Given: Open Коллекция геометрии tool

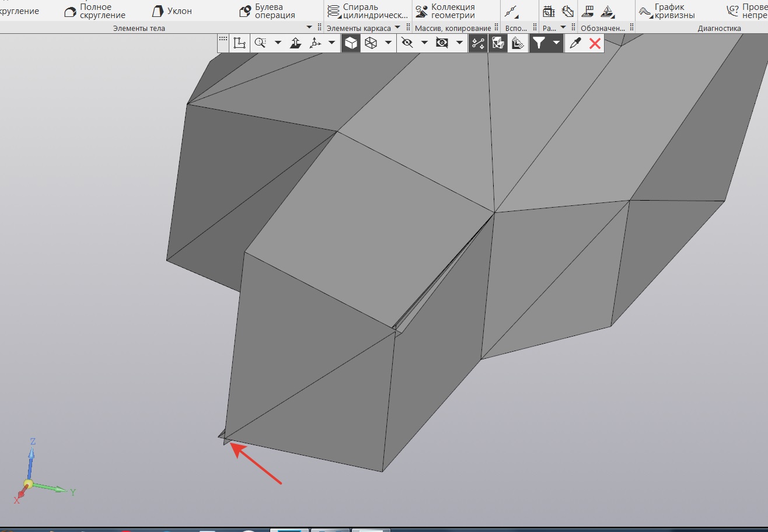Looking at the screenshot, I should pyautogui.click(x=445, y=11).
